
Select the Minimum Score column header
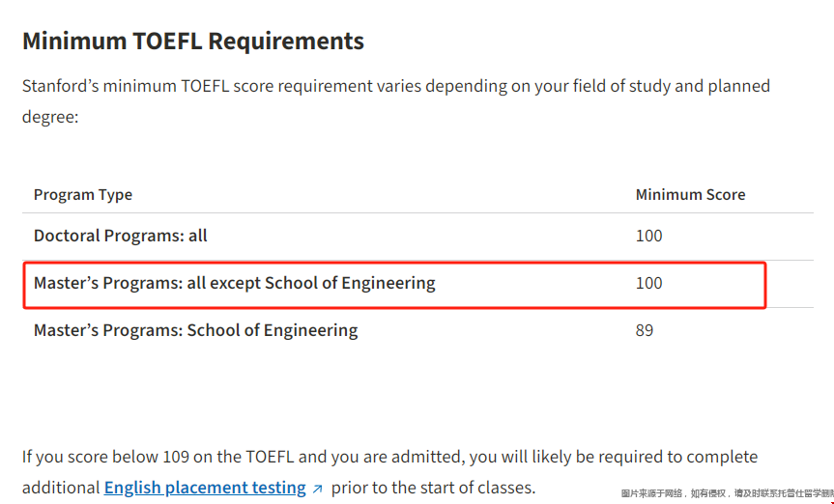point(690,194)
